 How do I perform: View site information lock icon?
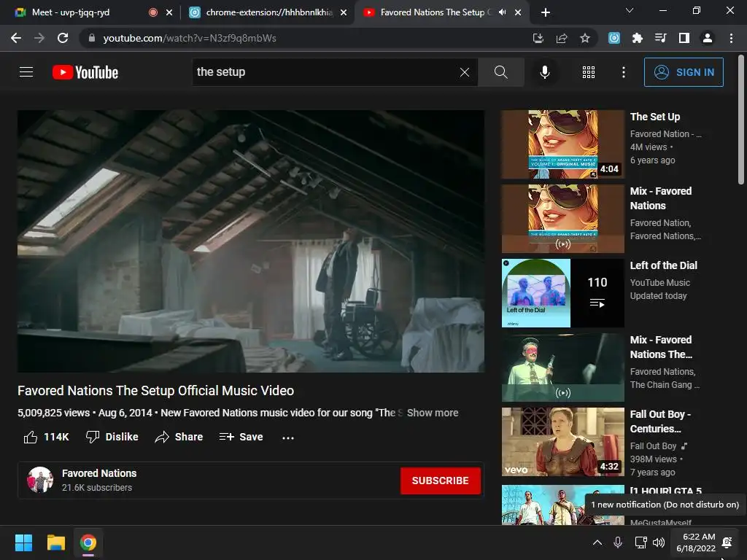92,38
